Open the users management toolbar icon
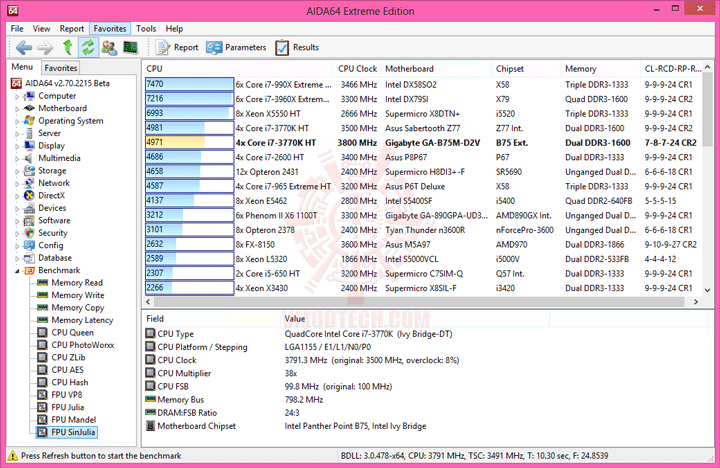This screenshot has height=468, width=720. pos(109,47)
